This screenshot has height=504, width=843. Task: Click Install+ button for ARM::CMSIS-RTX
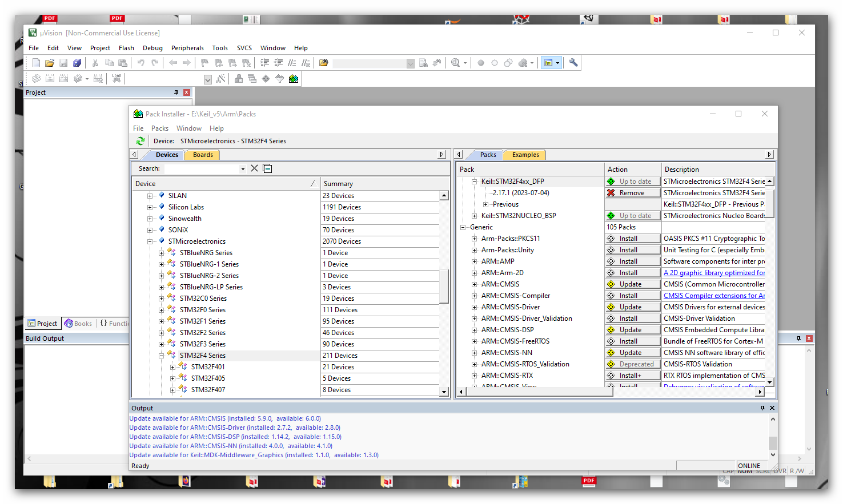point(633,376)
